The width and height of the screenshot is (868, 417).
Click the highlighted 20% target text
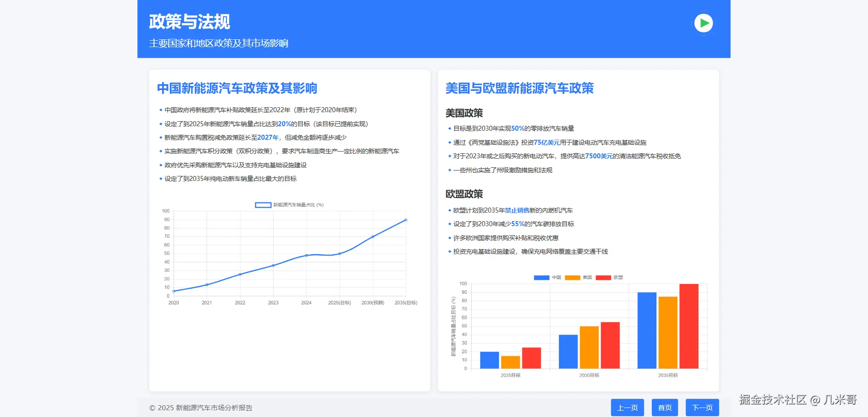click(x=284, y=124)
